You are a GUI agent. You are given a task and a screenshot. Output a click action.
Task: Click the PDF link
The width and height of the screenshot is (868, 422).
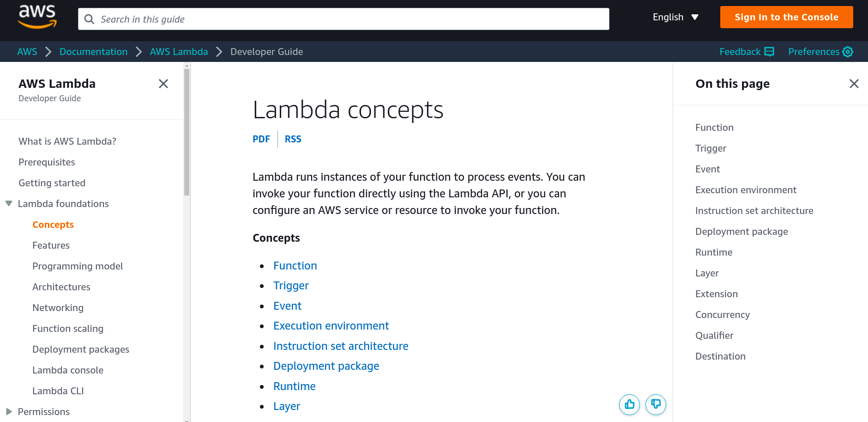tap(261, 139)
